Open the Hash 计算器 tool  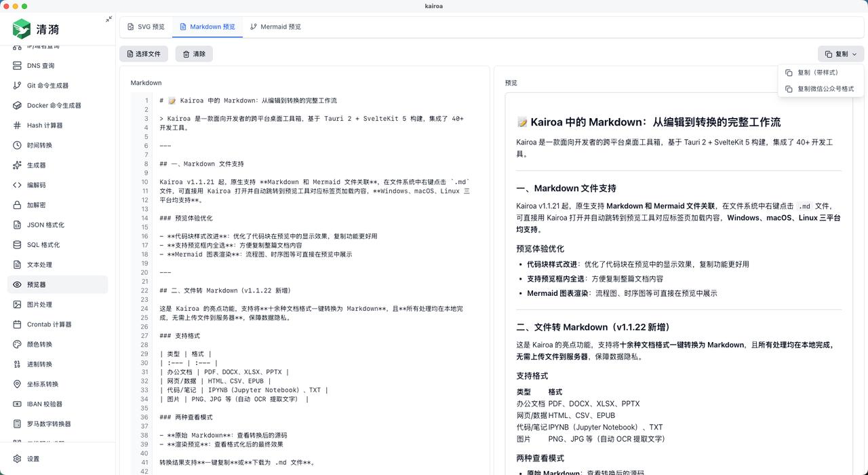(x=58, y=126)
